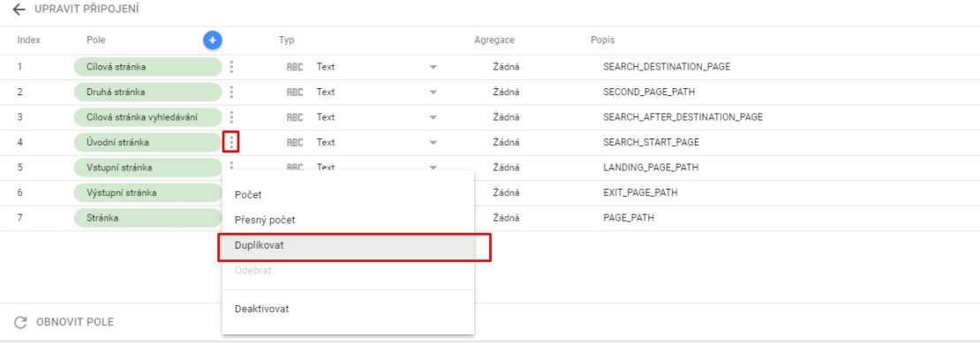The image size is (980, 343).
Task: Open three-dot menu for Druhá stránka field
Action: pyautogui.click(x=231, y=92)
